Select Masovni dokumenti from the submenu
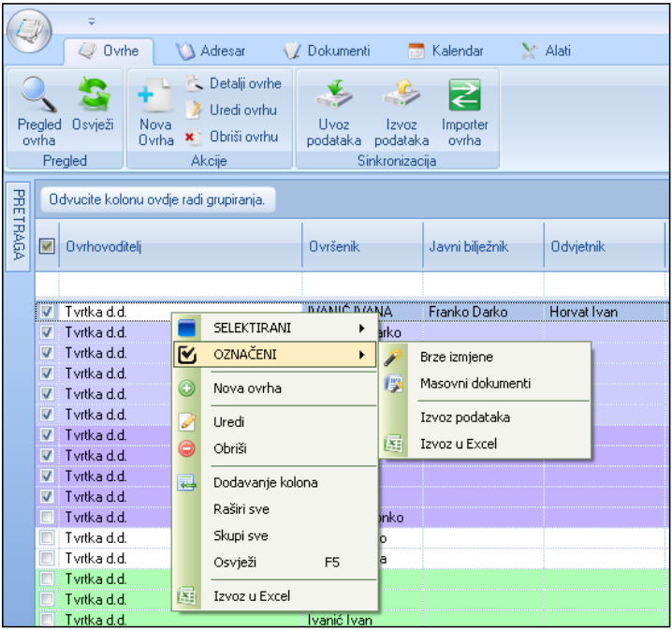 tap(475, 383)
